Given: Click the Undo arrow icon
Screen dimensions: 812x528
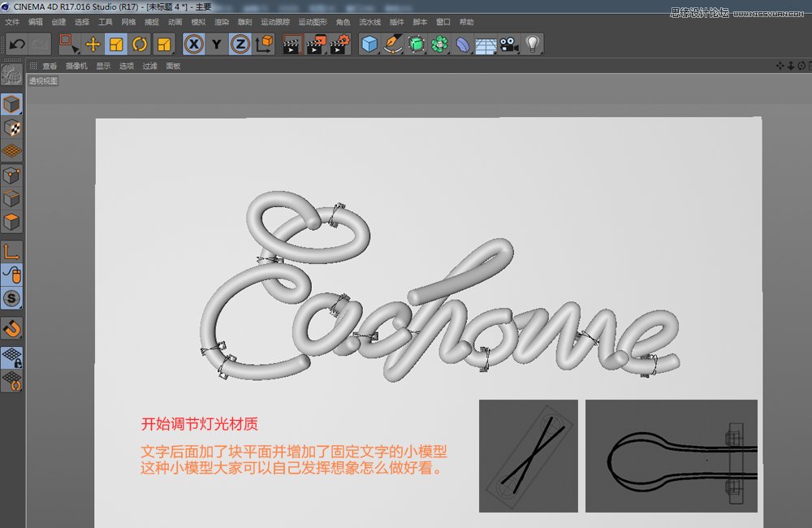Looking at the screenshot, I should 17,44.
